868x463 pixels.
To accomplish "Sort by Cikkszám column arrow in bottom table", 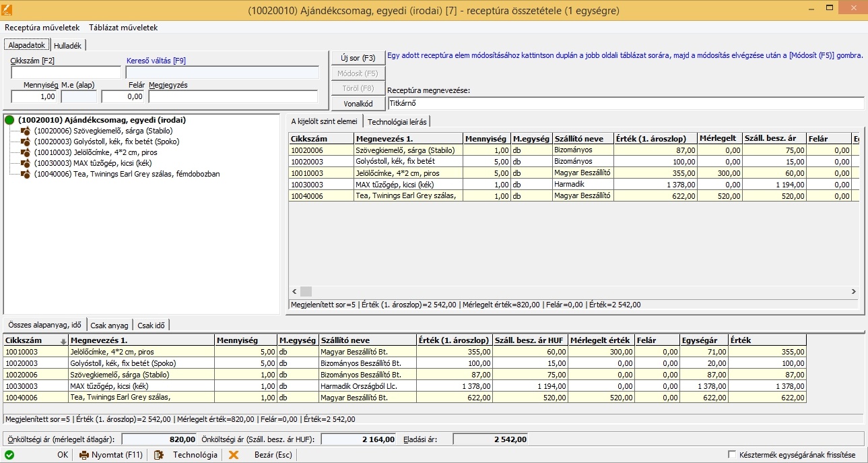I will [63, 341].
